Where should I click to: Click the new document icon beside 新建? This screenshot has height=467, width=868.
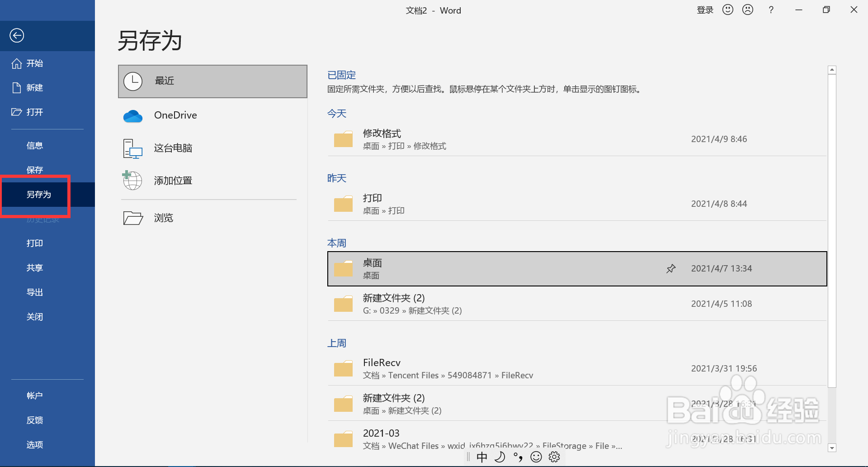pyautogui.click(x=17, y=88)
